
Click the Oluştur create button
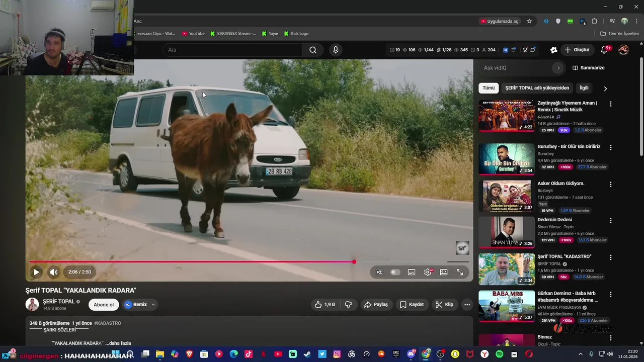tap(577, 50)
